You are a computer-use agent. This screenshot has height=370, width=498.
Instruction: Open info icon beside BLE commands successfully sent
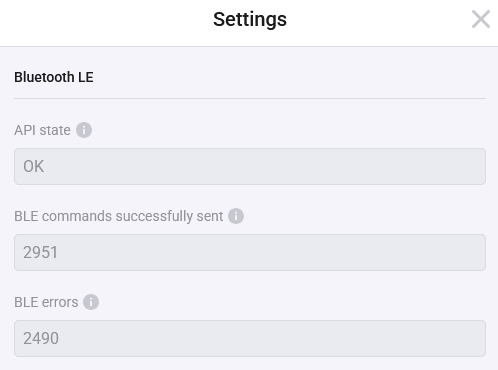236,216
